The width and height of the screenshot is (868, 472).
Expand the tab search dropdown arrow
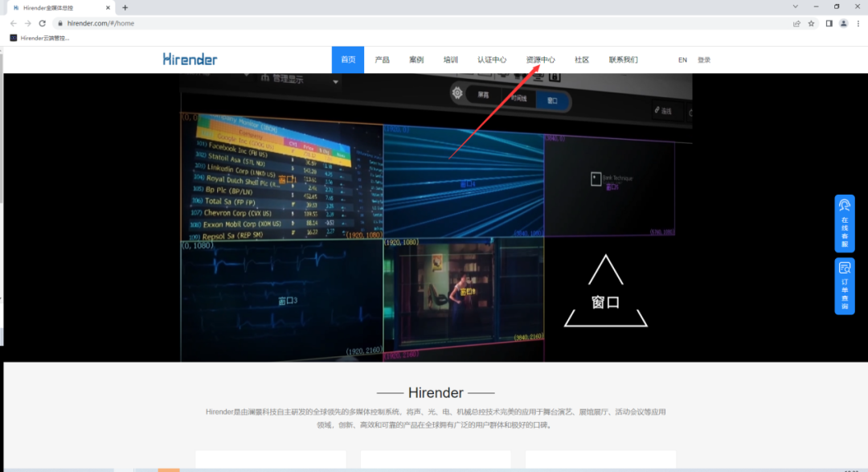pyautogui.click(x=795, y=6)
